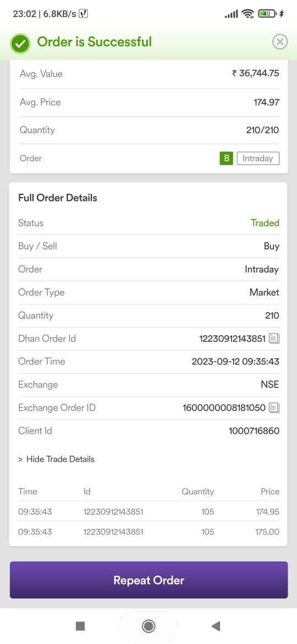Tap the Order Time value 2023-09-12

pyautogui.click(x=235, y=362)
